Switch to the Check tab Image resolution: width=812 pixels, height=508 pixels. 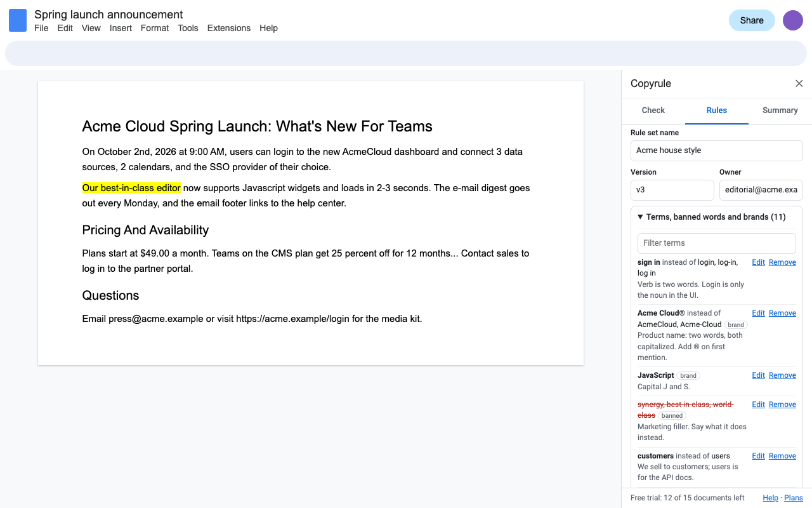[x=653, y=110]
